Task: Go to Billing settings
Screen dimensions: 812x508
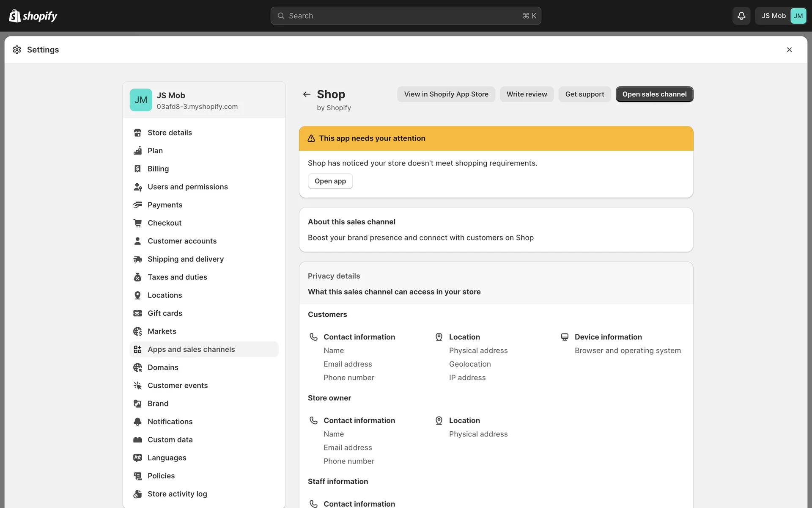Action: (x=158, y=169)
